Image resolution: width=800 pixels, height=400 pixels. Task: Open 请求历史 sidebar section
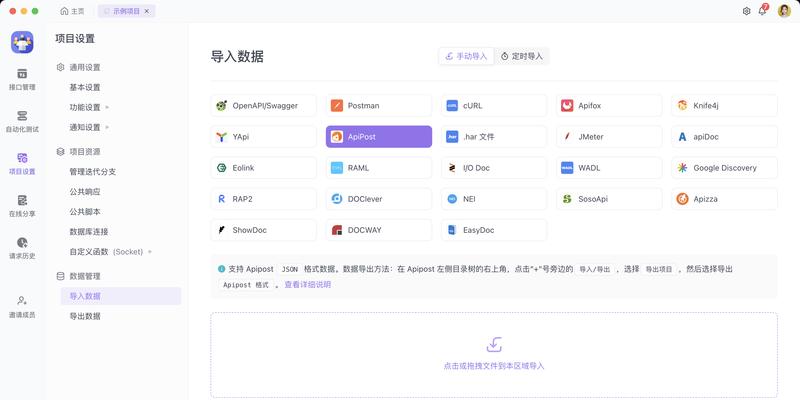point(22,249)
